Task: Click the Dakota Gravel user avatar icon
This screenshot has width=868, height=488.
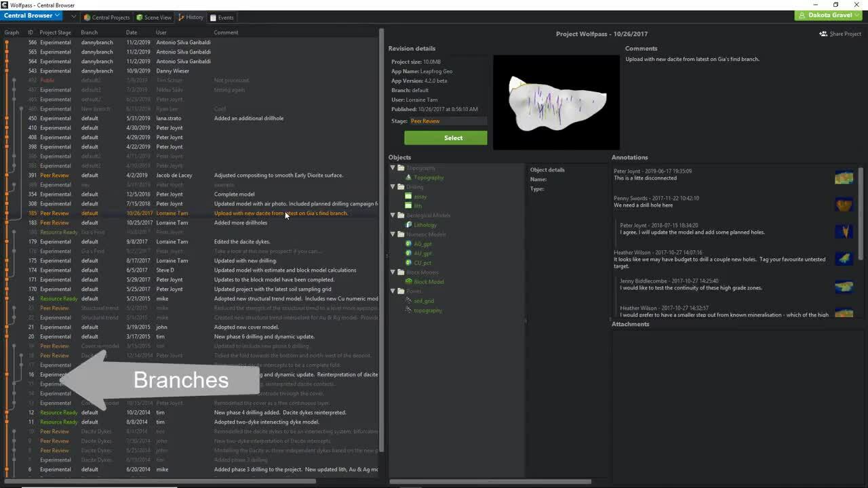Action: [x=803, y=15]
